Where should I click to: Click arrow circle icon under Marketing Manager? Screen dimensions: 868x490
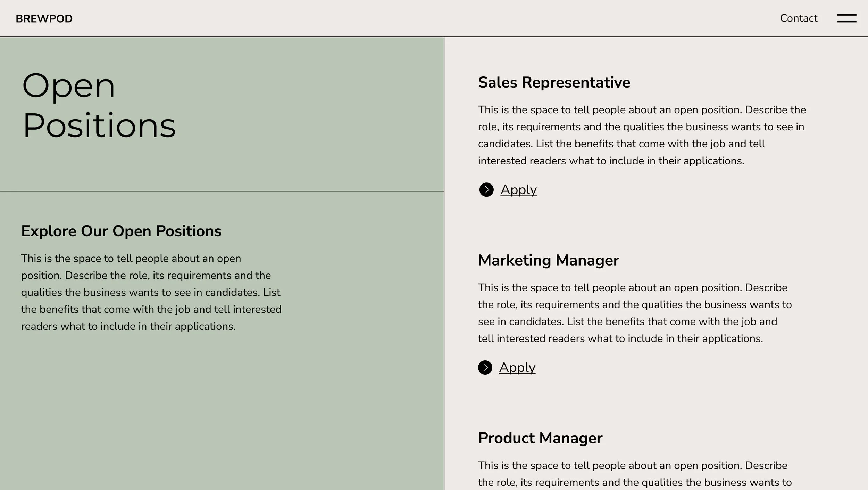pyautogui.click(x=485, y=367)
